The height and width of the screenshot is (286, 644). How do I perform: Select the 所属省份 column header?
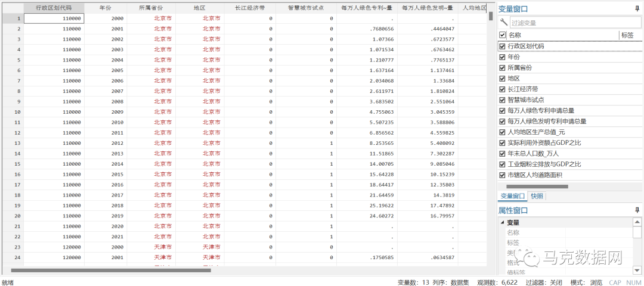(151, 8)
